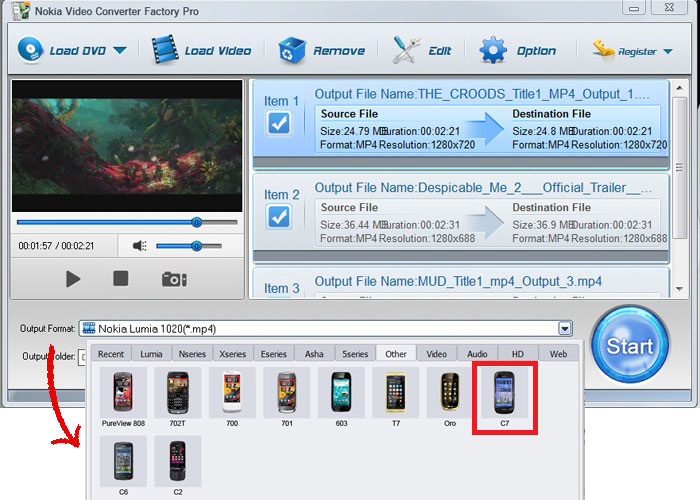Switch to the Recent tab
Screen dimensions: 700x500
click(x=111, y=354)
